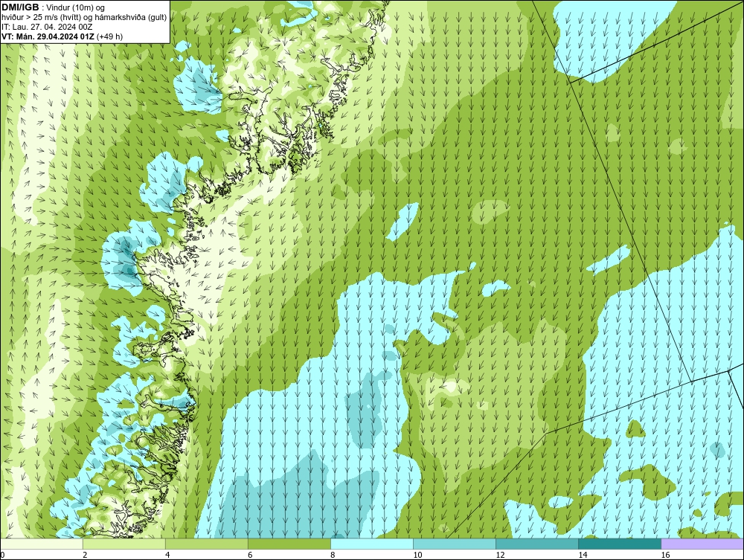Click the 4–6 m/s green legend swatch

(x=206, y=544)
